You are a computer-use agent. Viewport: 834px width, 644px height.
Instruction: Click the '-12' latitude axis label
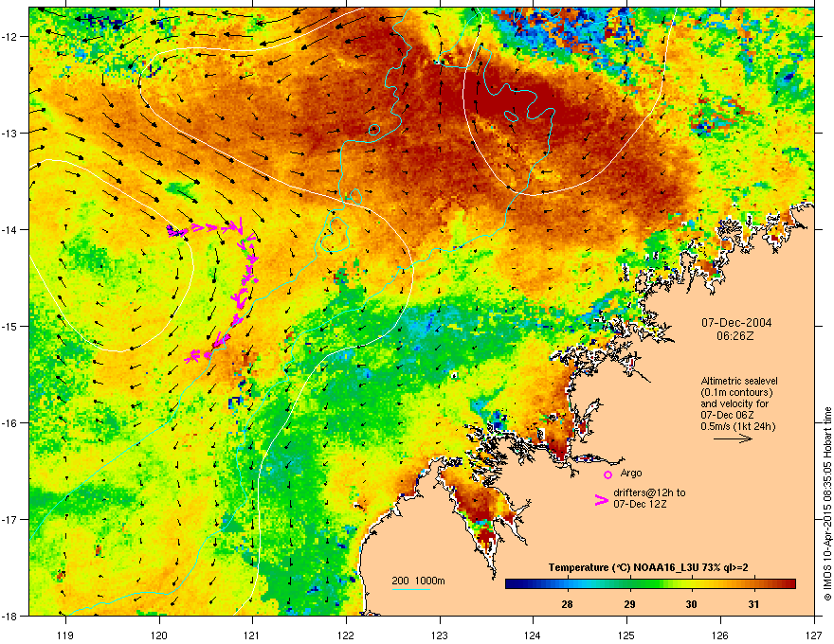10,37
